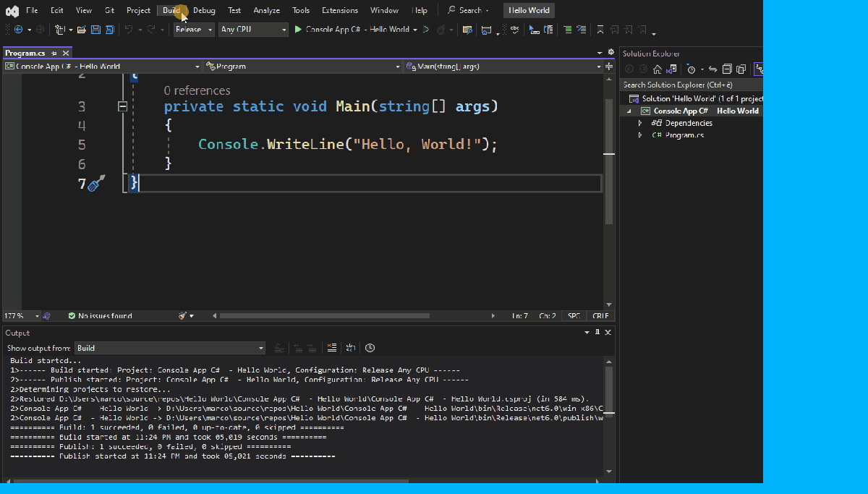This screenshot has height=494, width=868.
Task: Click the uncomment lines icon
Action: pyautogui.click(x=581, y=30)
